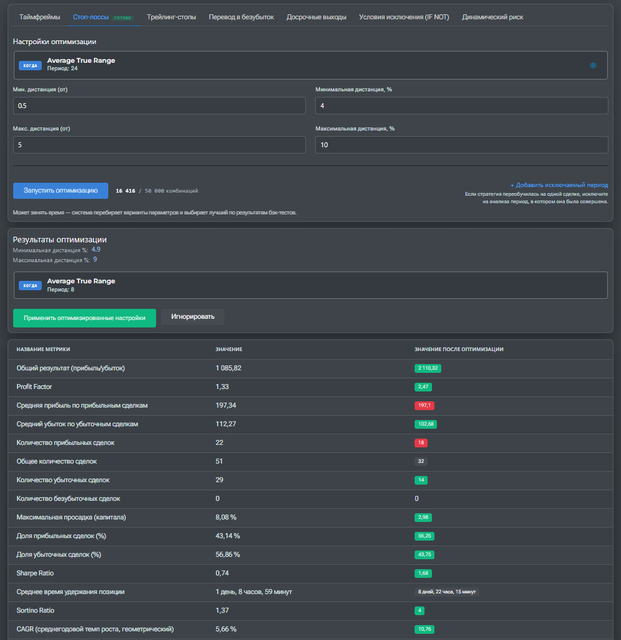Click the 2,98 max drawdown badge
Viewport: 621px width, 640px height.
(x=423, y=518)
